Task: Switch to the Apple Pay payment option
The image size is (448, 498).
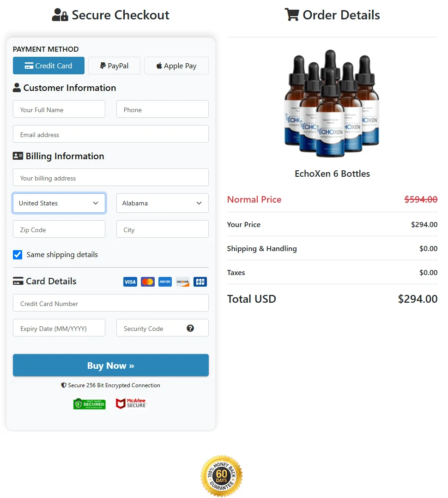Action: 176,66
